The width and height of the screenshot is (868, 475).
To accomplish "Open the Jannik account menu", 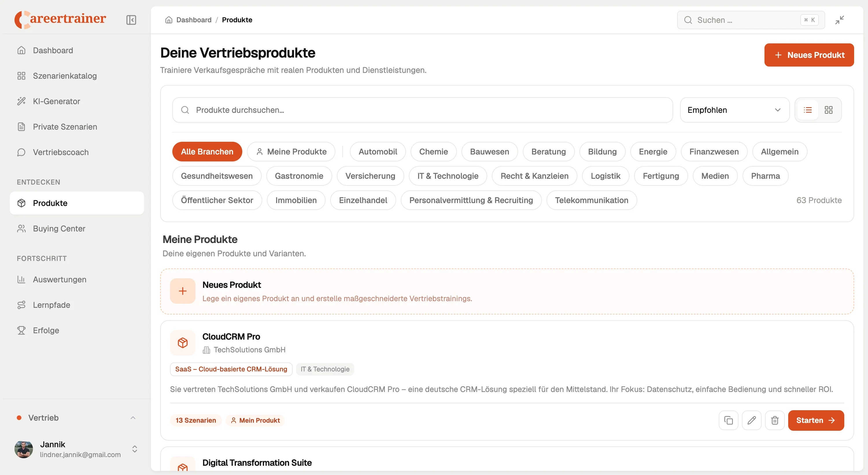I will [77, 449].
